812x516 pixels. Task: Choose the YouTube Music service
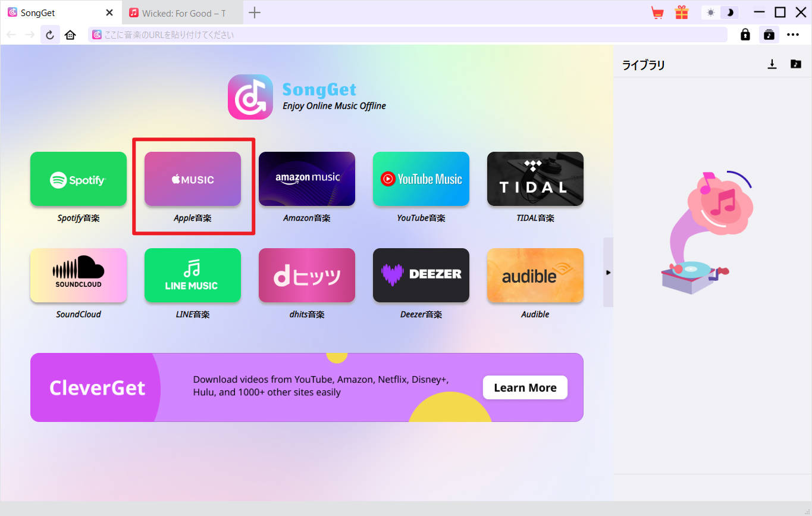(x=421, y=179)
